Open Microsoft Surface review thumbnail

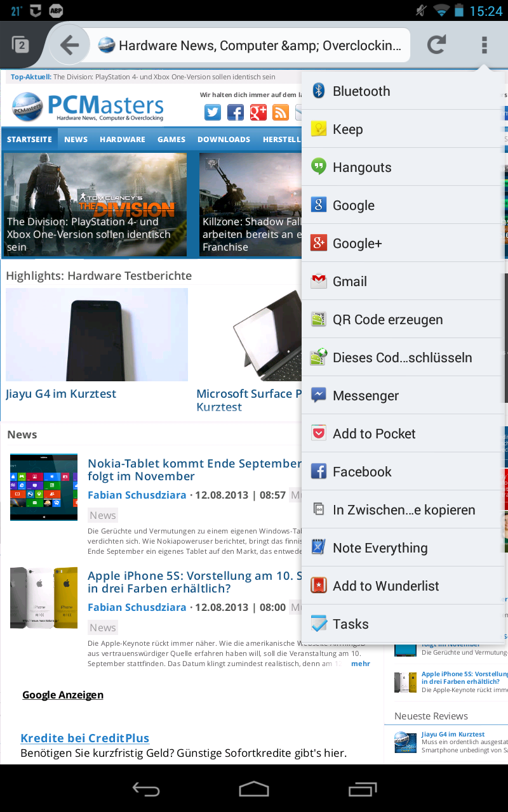point(267,334)
